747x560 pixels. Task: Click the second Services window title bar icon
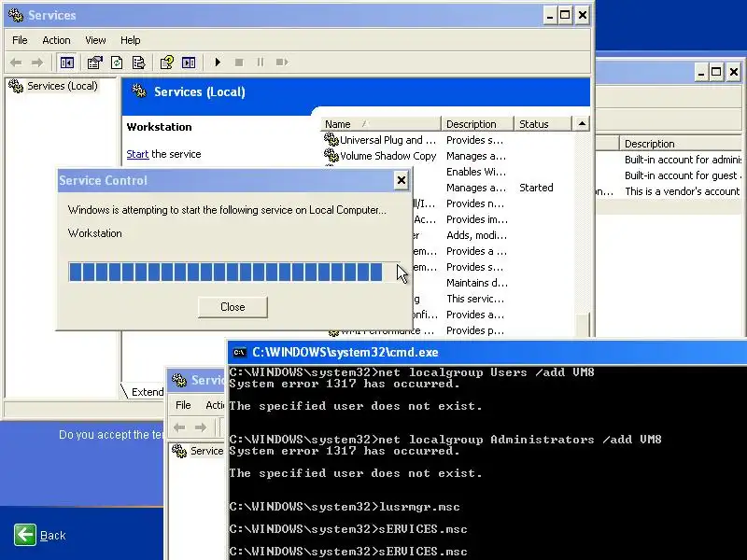(x=179, y=380)
